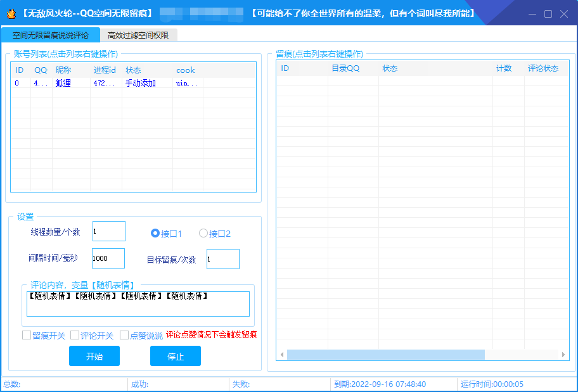This screenshot has height=392, width=578.
Task: Click the 运行时间 timer in status bar
Action: point(492,384)
